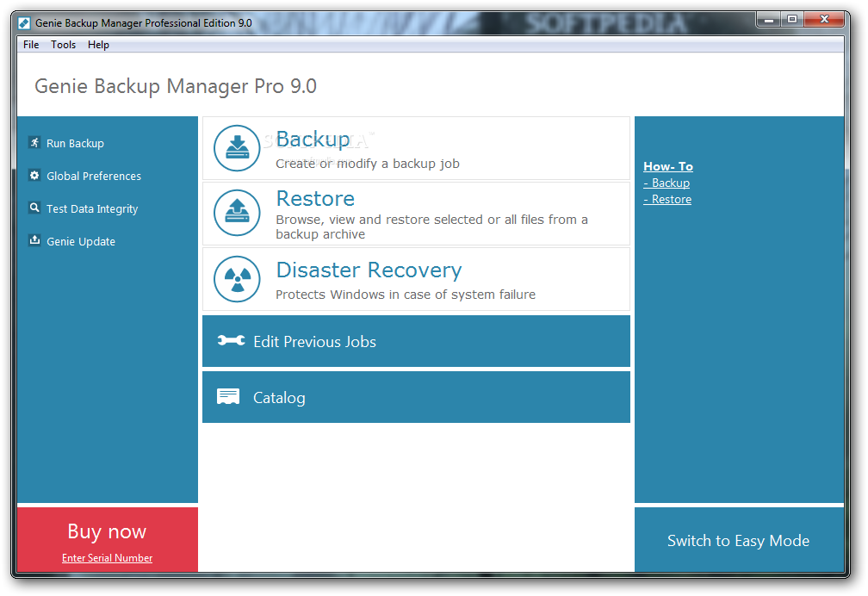Minimize the Genie Backup Manager window
This screenshot has width=868, height=596.
[768, 20]
